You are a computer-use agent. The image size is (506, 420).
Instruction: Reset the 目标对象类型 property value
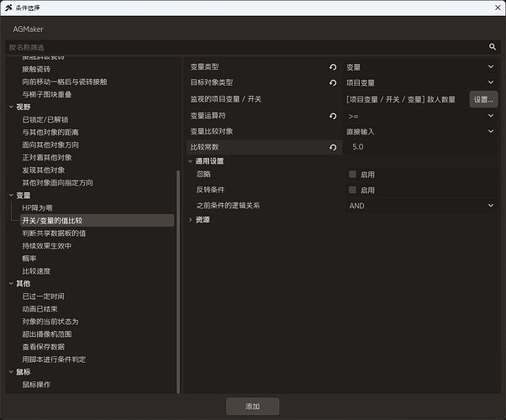(333, 83)
